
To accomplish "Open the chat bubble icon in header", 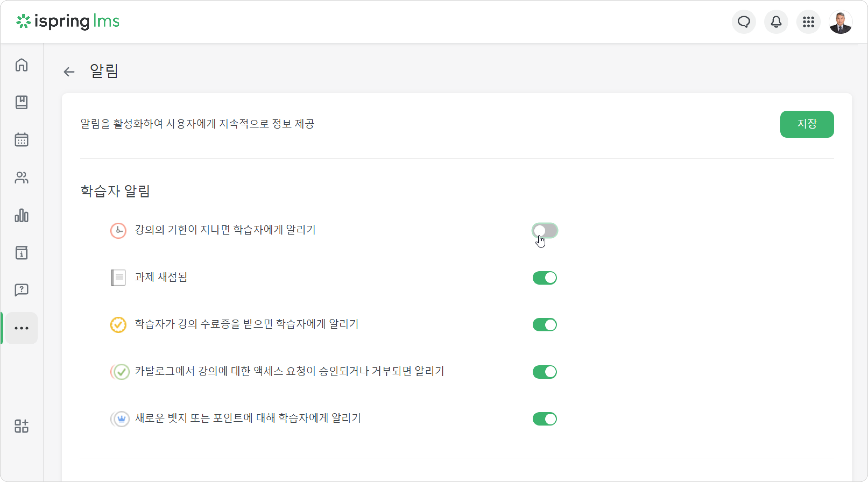I will (744, 22).
